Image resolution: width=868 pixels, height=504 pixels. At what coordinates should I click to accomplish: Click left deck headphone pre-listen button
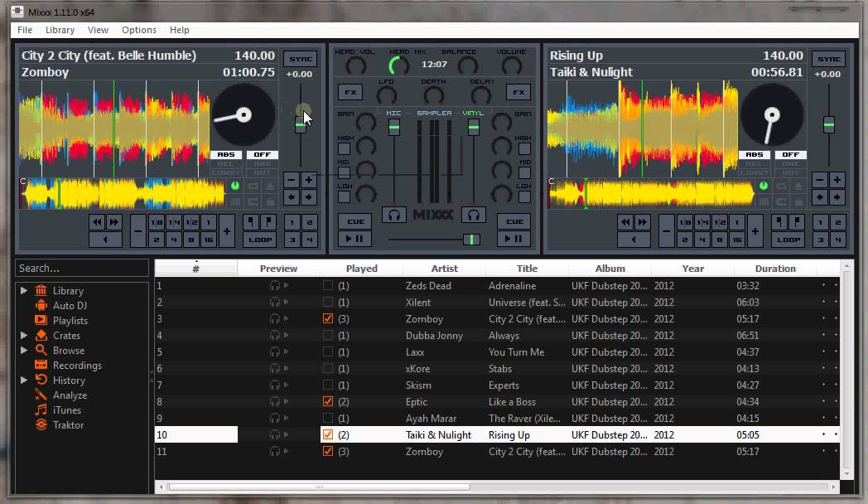pyautogui.click(x=394, y=215)
